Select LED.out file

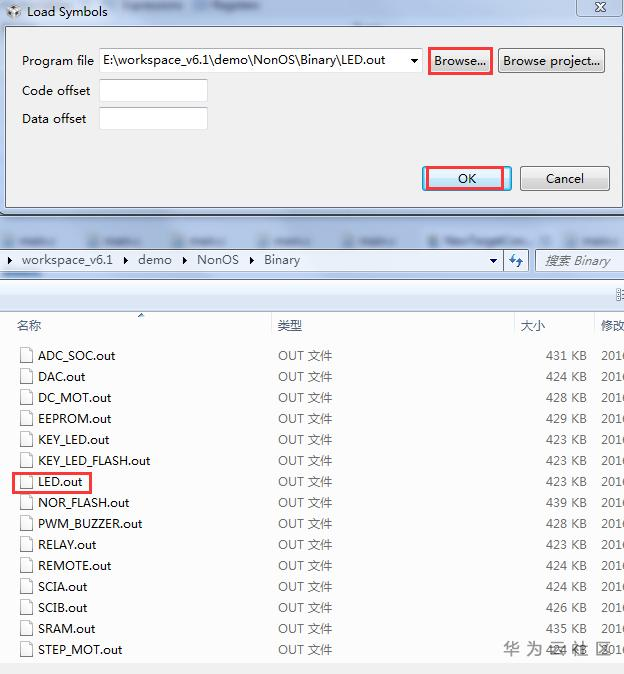click(60, 482)
